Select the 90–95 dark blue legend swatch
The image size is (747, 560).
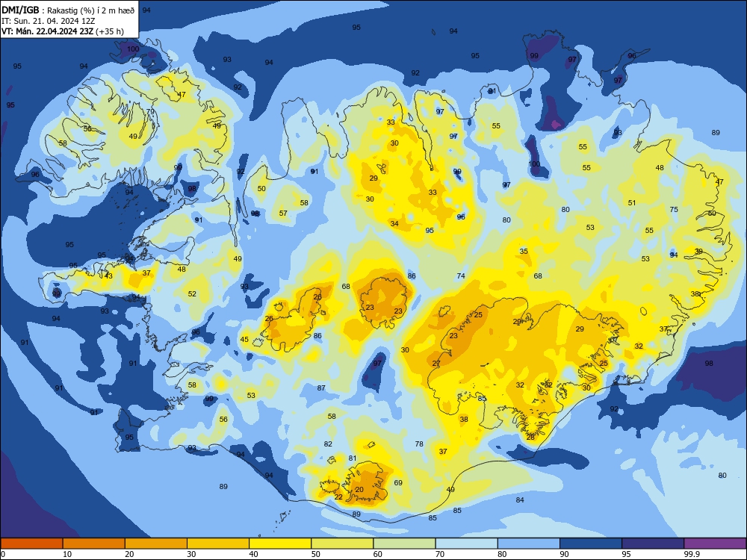click(x=591, y=544)
